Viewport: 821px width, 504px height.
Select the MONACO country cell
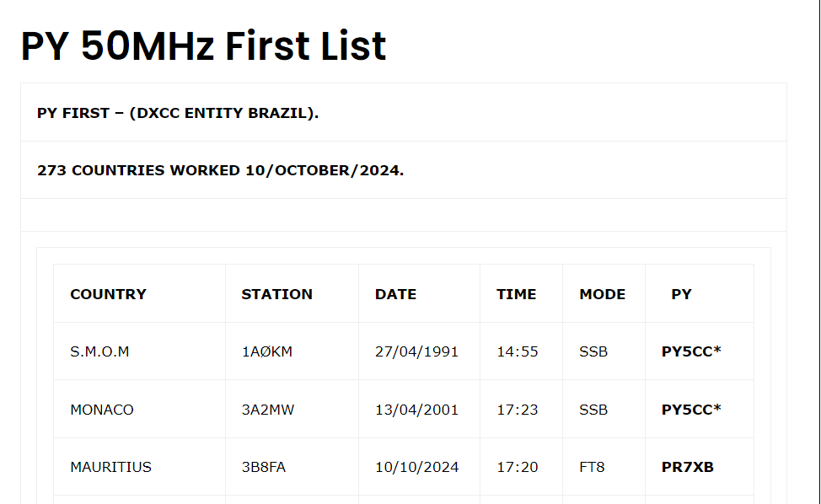coord(102,410)
